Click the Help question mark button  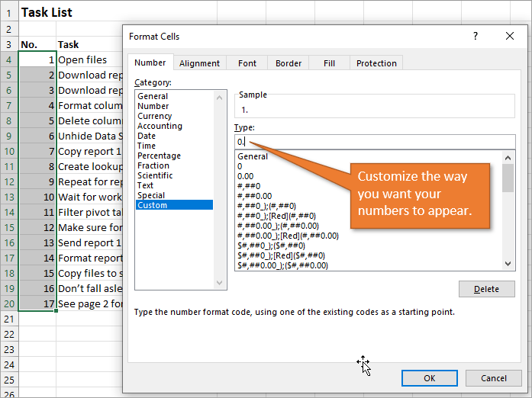[476, 36]
